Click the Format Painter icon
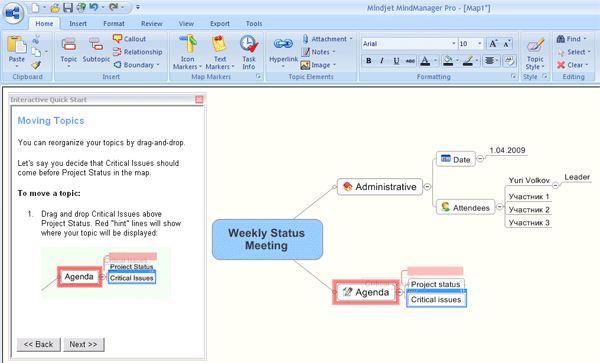This screenshot has height=363, width=600. coord(36,65)
